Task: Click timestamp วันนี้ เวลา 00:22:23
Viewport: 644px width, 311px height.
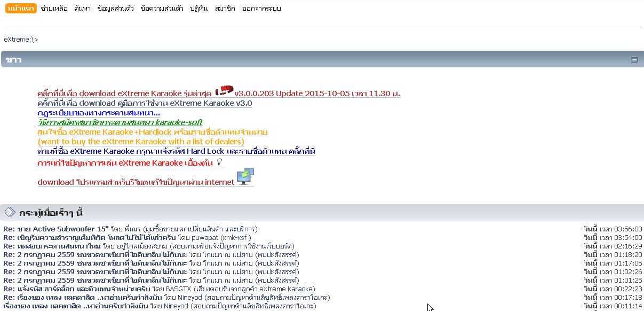Action: click(613, 289)
